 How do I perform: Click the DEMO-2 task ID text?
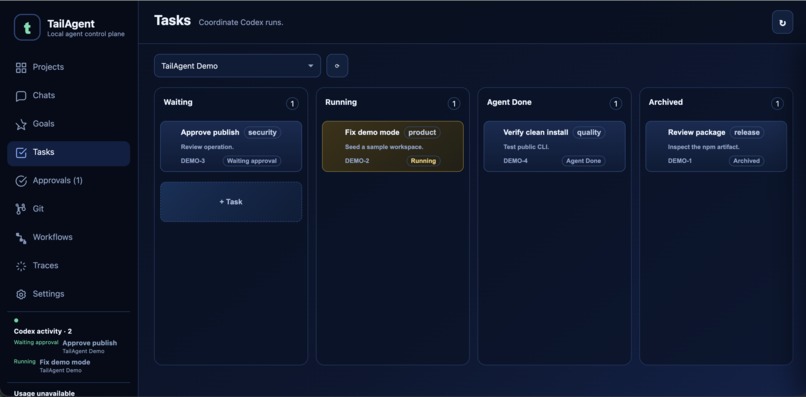(357, 161)
